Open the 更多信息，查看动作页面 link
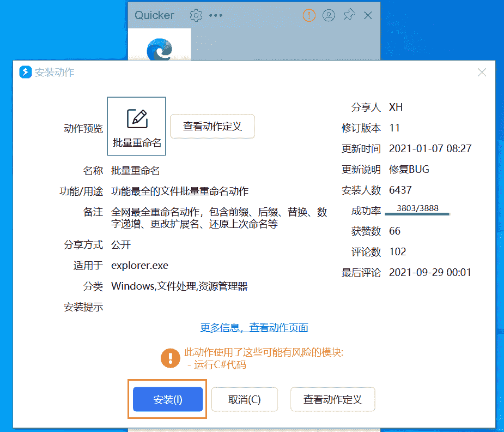The width and height of the screenshot is (504, 432). point(254,327)
